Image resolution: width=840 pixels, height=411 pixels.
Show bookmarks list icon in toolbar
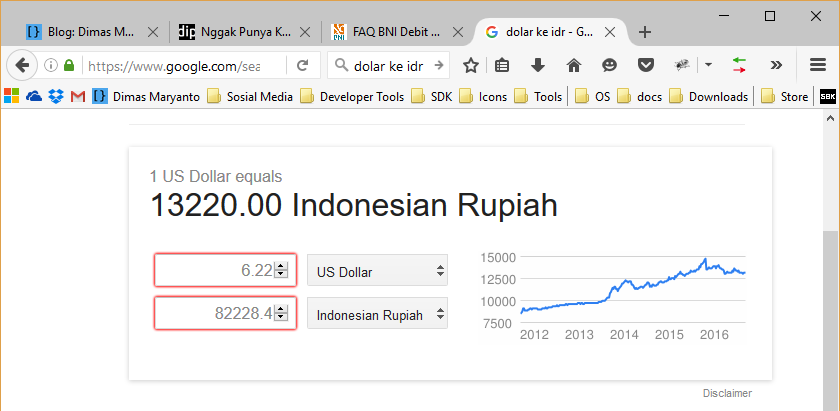[x=502, y=65]
